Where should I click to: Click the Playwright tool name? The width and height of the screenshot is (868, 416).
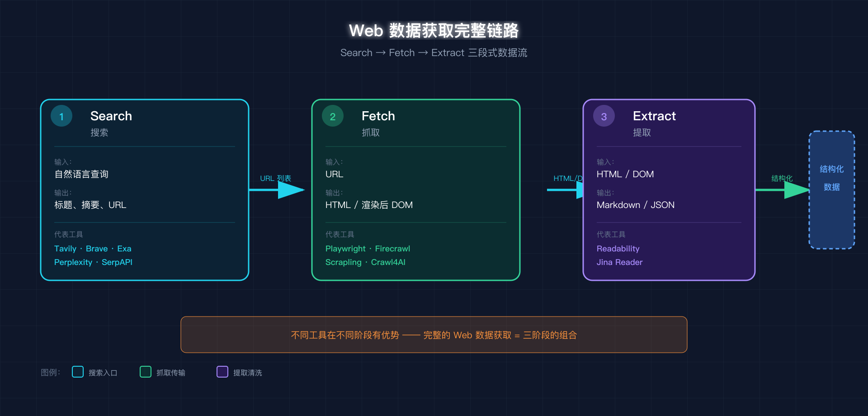coord(345,249)
